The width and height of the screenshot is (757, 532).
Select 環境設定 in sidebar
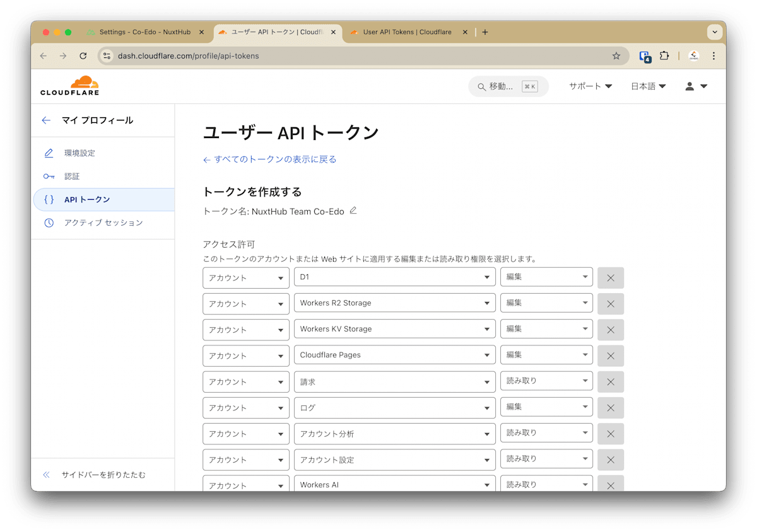(x=79, y=153)
